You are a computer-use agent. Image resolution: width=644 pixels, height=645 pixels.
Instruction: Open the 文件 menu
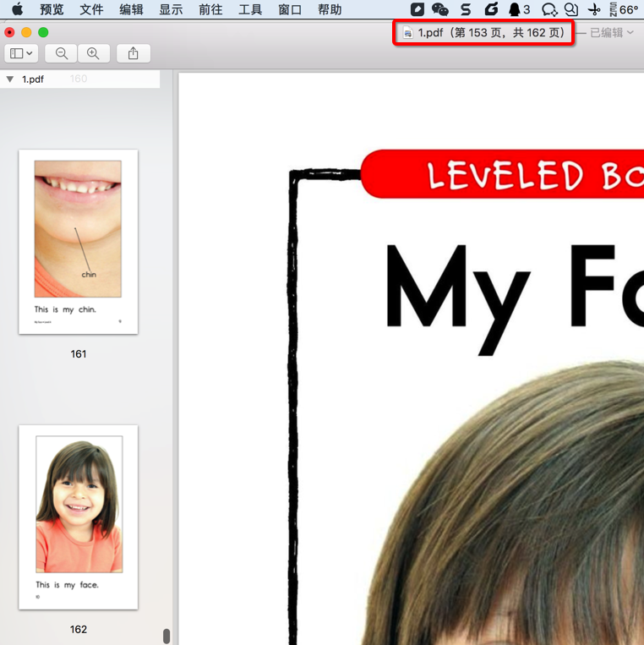pos(91,9)
